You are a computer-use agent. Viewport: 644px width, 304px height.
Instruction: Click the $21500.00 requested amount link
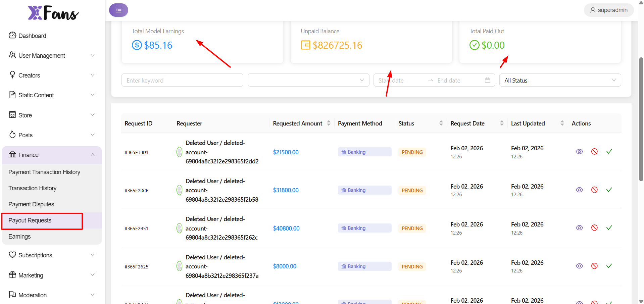tap(286, 152)
